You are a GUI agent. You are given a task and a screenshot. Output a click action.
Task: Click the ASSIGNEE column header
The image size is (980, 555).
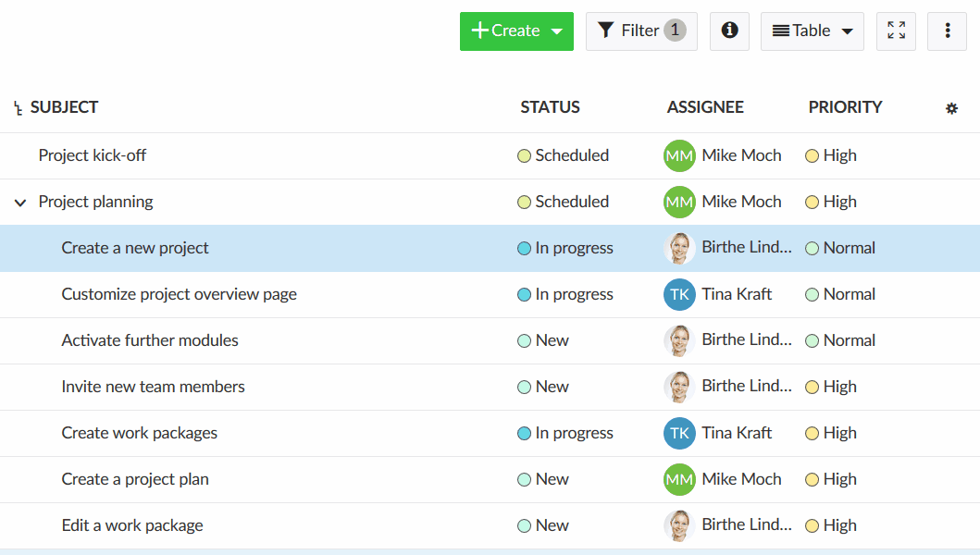[x=705, y=107]
